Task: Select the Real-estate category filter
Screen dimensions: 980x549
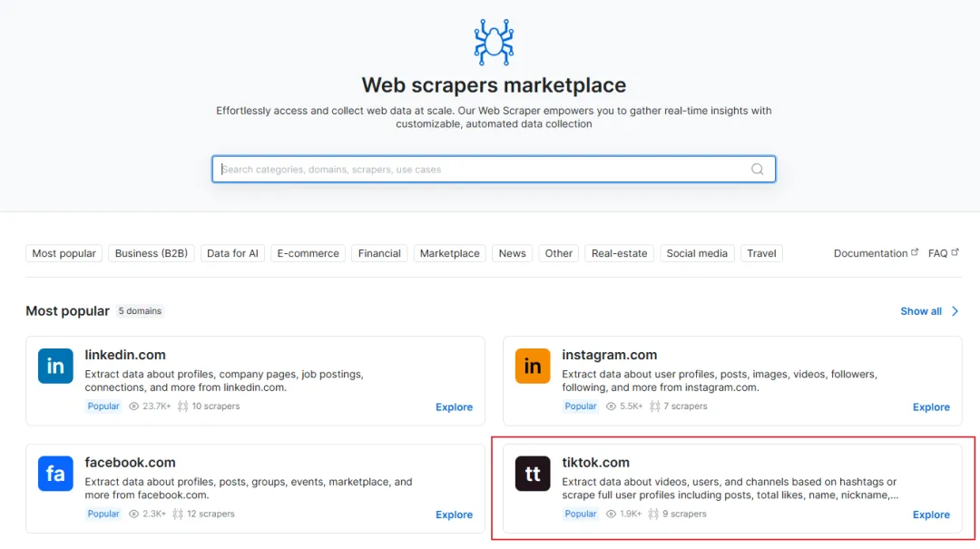Action: pos(620,253)
